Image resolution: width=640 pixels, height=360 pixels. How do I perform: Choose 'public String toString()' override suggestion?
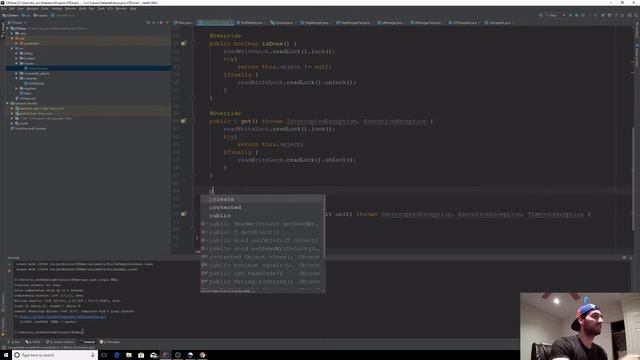(262, 282)
